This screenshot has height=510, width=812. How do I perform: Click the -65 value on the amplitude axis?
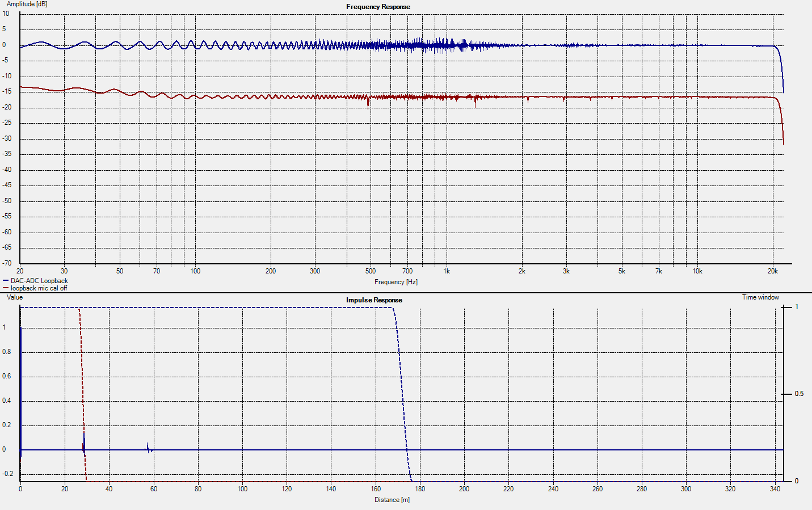6,247
